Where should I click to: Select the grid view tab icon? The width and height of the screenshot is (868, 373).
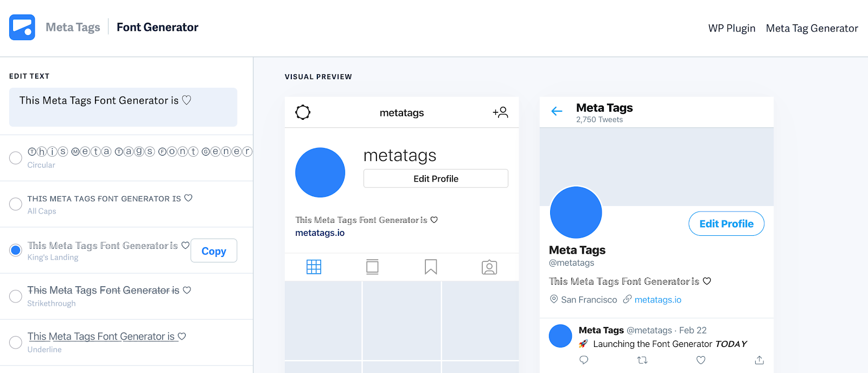click(314, 267)
